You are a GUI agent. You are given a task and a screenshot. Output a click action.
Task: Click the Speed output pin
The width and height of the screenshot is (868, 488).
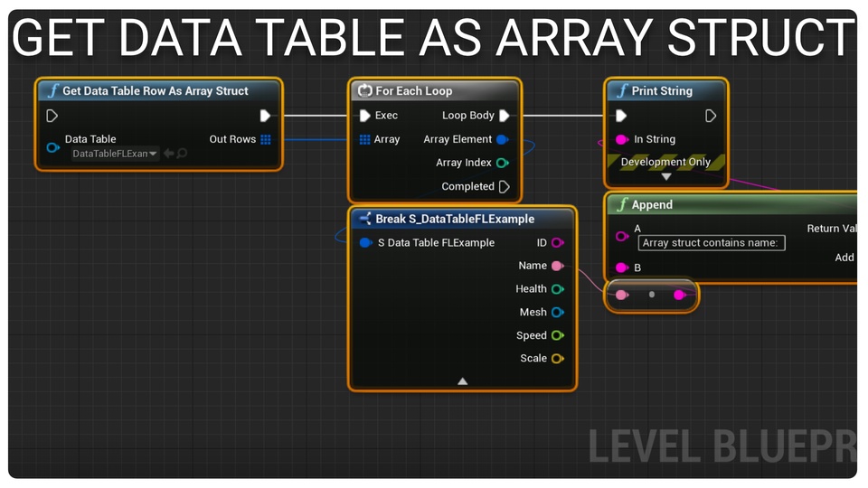(558, 335)
